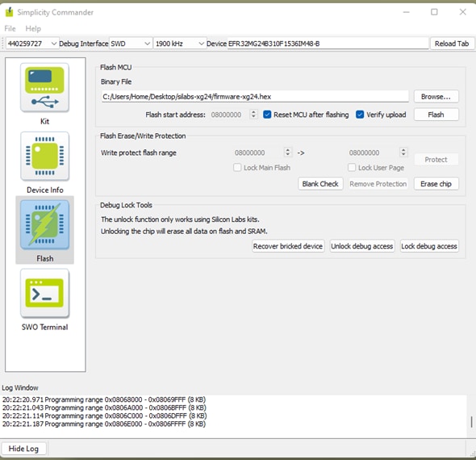This screenshot has width=476, height=460.
Task: Open the File menu
Action: coord(10,28)
